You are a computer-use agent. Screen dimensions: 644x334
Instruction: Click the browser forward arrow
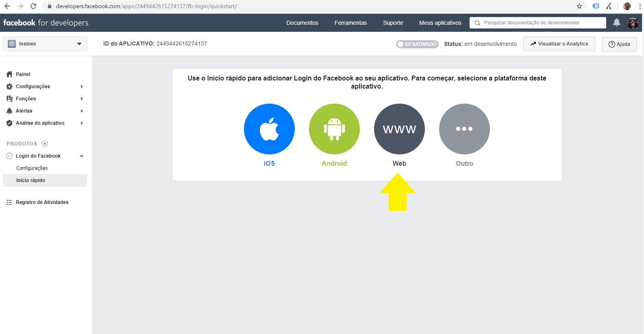click(x=20, y=6)
